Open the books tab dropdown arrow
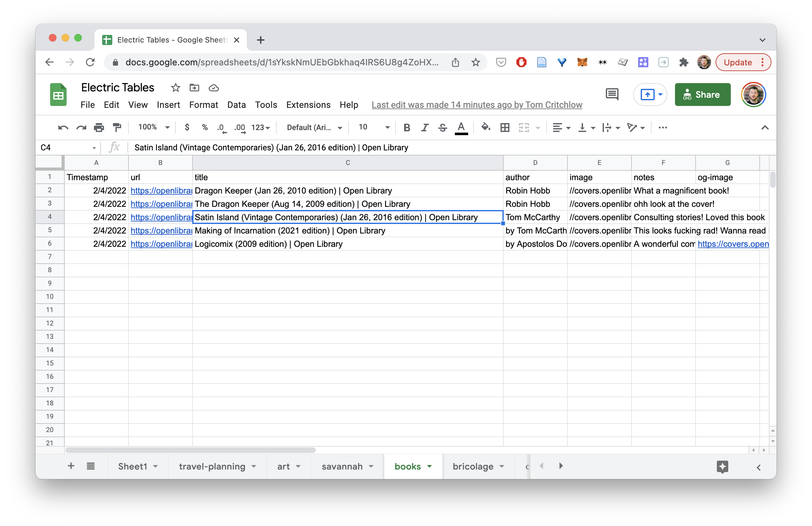Viewport: 812px width, 526px height. [429, 466]
